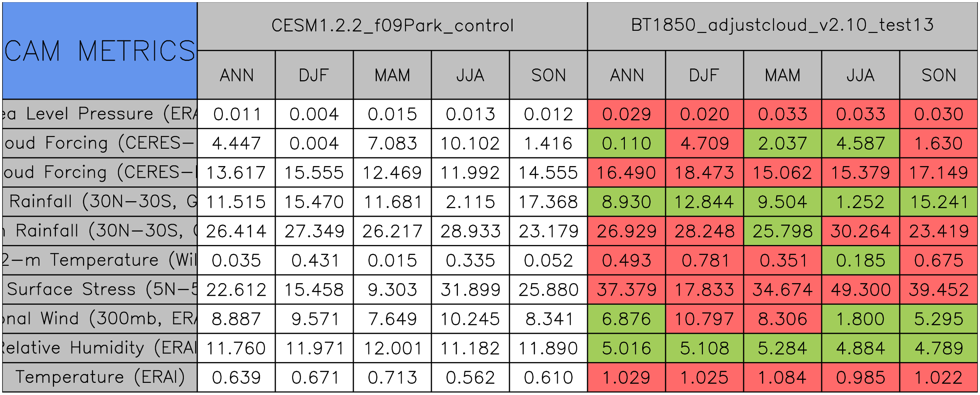Viewport: 980px width, 395px height.
Task: Click the red cell showing 49.300
Action: (860, 289)
